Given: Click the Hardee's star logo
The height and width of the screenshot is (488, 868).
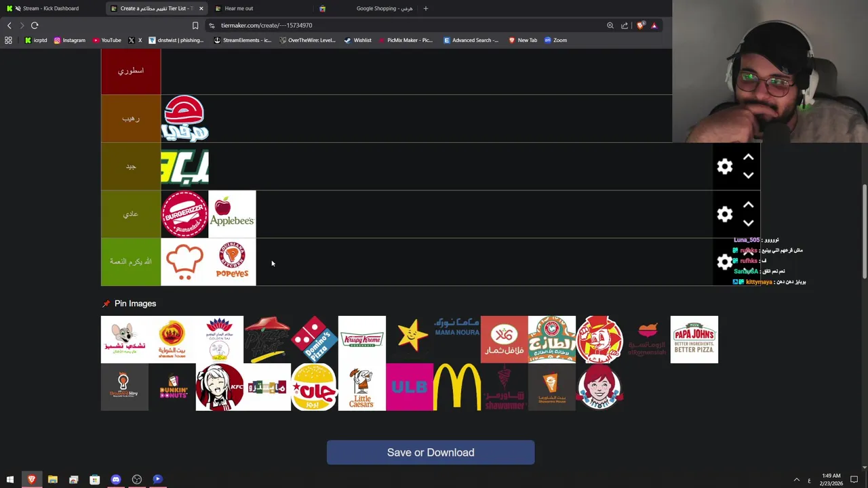Looking at the screenshot, I should (410, 340).
